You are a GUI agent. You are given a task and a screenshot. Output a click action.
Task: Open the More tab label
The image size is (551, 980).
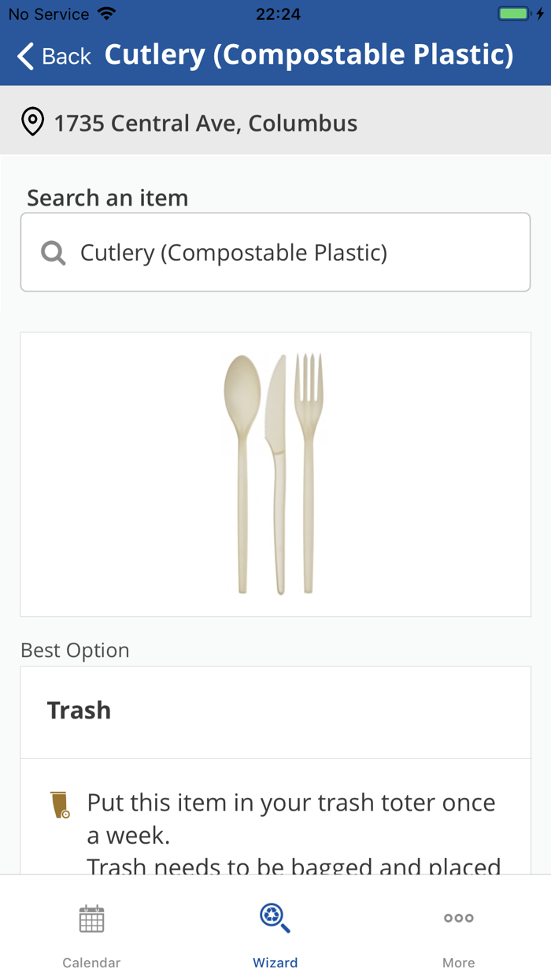pos(458,963)
